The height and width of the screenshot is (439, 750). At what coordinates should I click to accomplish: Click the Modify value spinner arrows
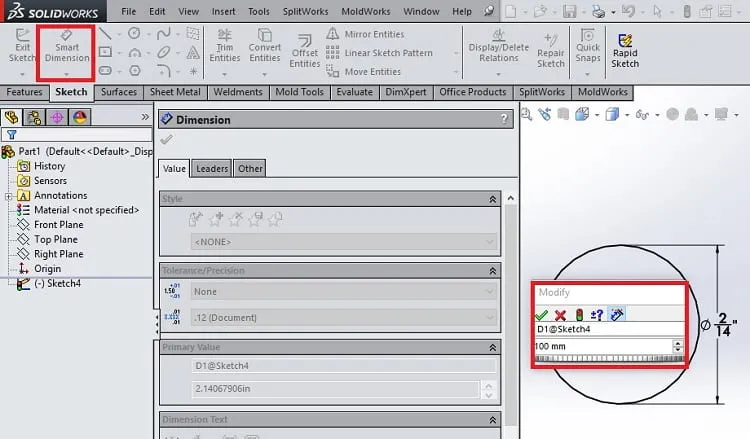click(x=677, y=346)
